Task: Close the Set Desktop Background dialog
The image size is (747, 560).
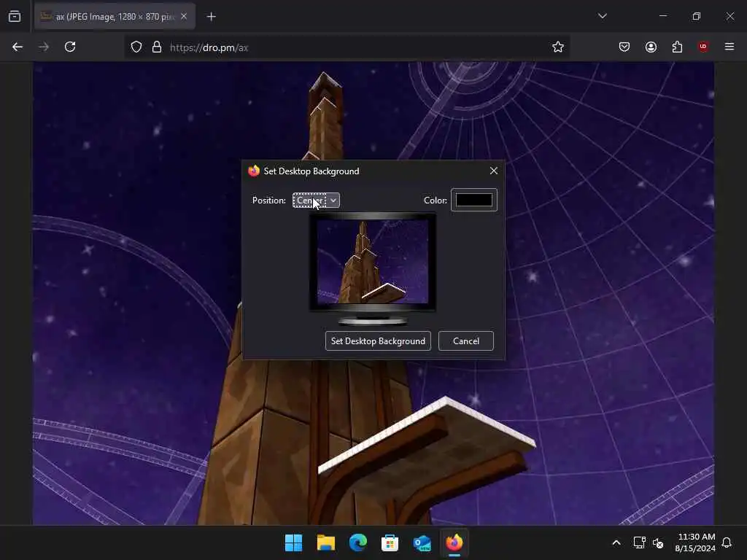Action: tap(494, 171)
